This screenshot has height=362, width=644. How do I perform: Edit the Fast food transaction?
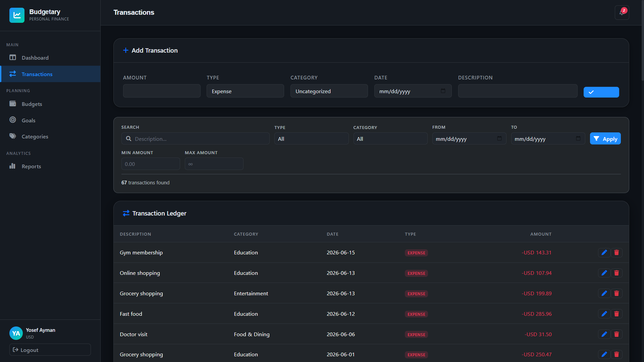point(604,314)
